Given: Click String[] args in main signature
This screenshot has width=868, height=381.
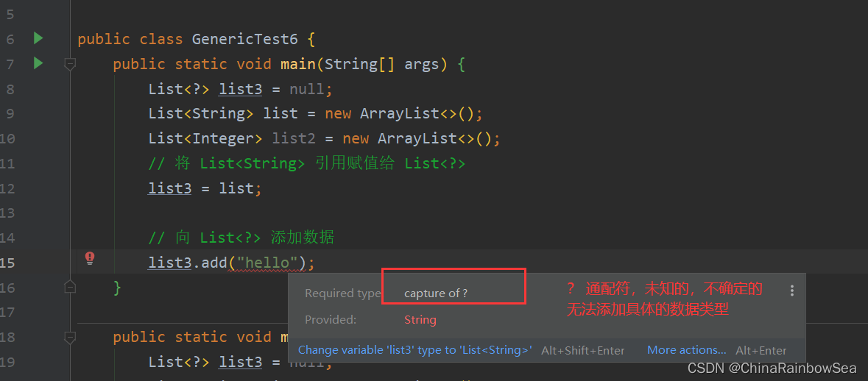Looking at the screenshot, I should [x=382, y=64].
